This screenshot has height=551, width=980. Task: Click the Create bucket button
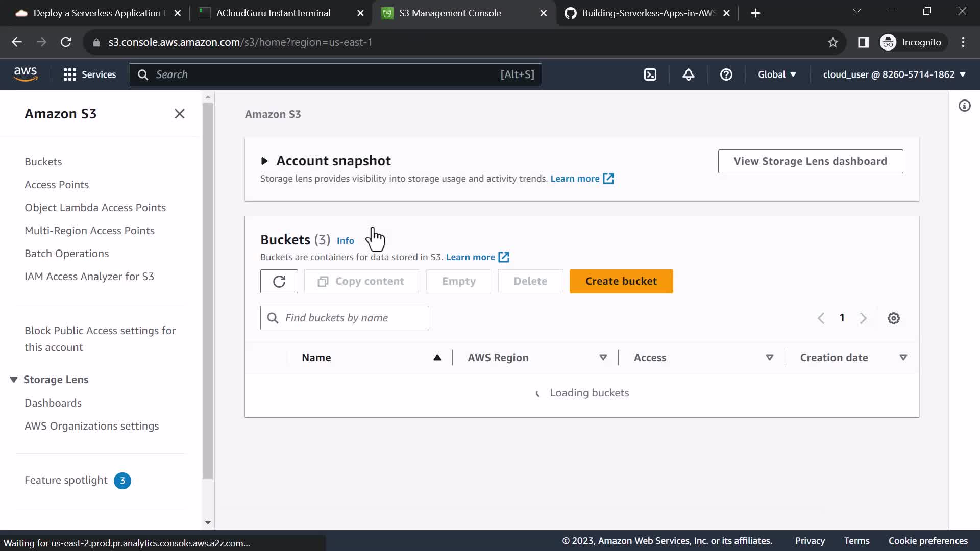tap(621, 281)
